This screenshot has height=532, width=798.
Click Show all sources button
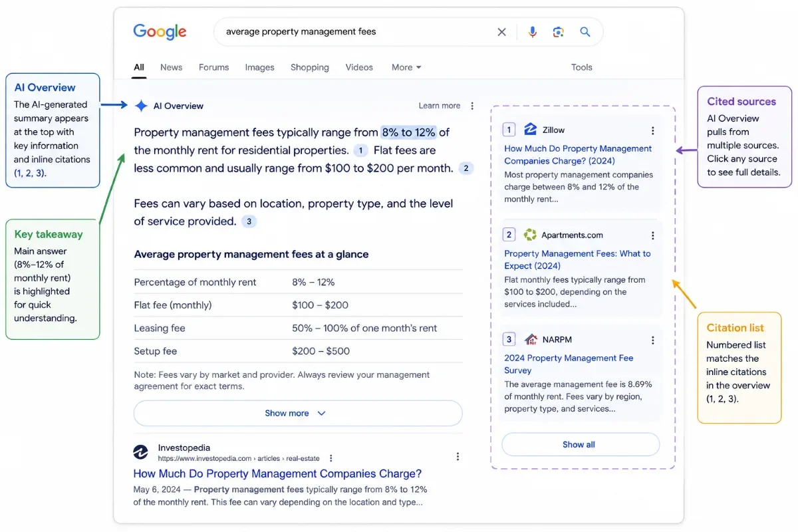coord(581,445)
